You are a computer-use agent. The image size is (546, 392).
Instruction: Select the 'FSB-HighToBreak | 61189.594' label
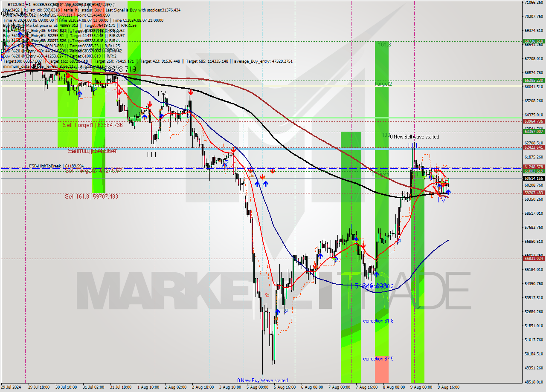tap(56, 166)
